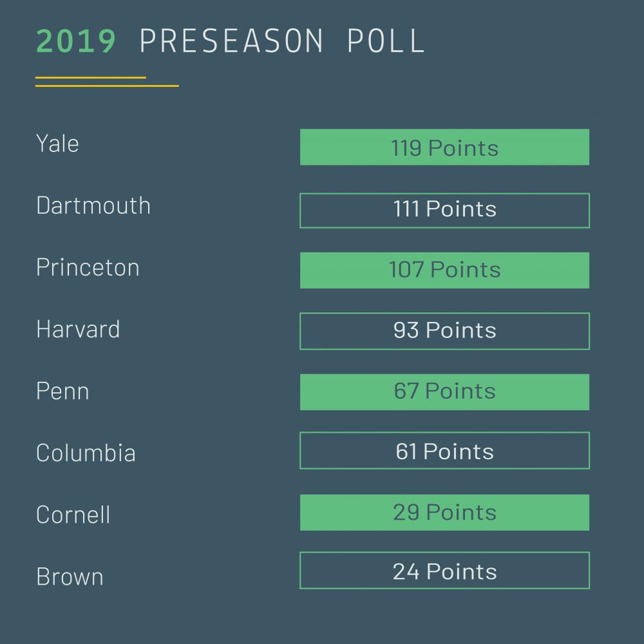Select the Cornell 29 Points bar
Viewport: 644px width, 644px height.
444,513
